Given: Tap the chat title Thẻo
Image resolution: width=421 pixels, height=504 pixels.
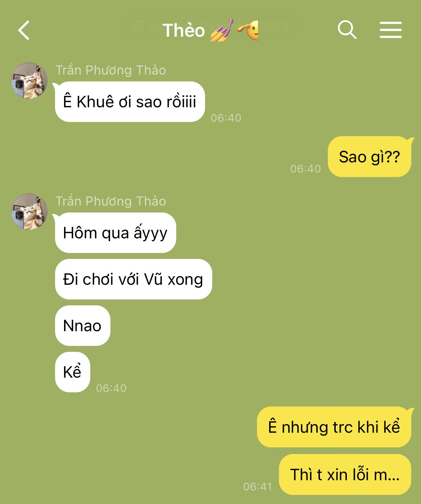Looking at the screenshot, I should click(x=184, y=30).
